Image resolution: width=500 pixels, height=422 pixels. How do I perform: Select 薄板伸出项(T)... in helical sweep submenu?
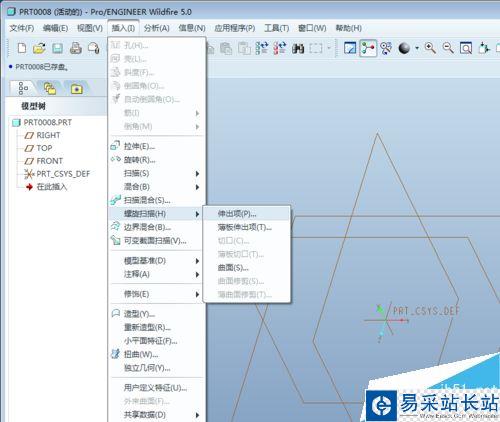(246, 227)
